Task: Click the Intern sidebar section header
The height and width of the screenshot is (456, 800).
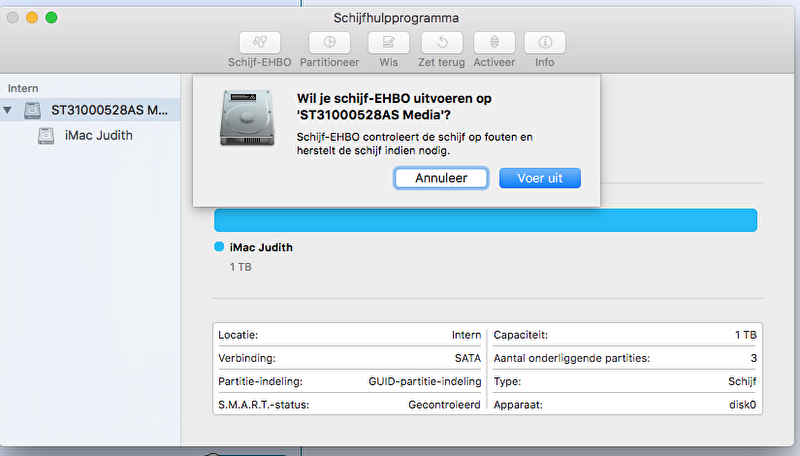Action: [x=23, y=88]
